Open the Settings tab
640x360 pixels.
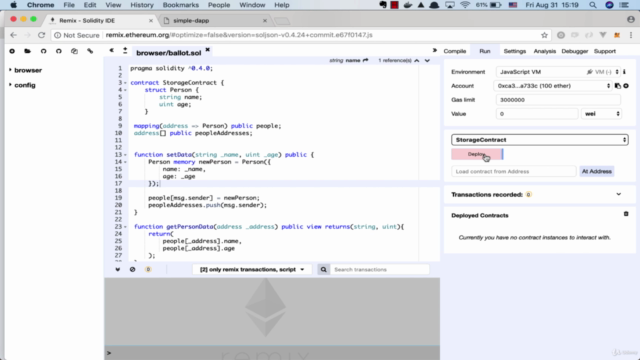(515, 51)
